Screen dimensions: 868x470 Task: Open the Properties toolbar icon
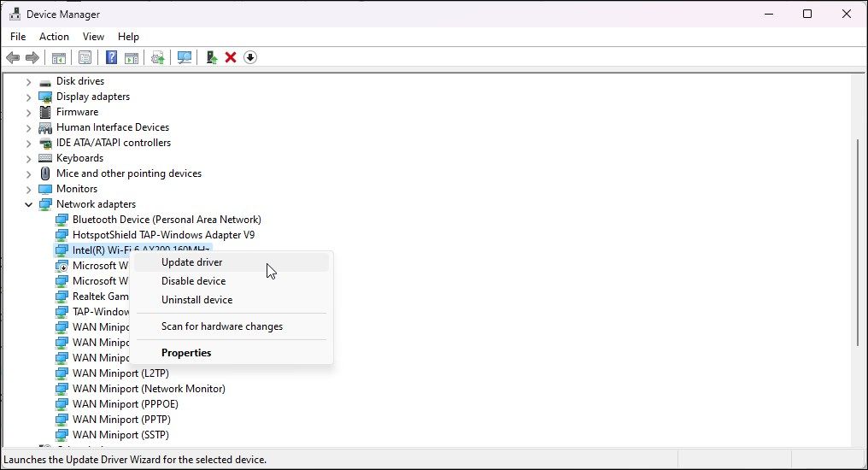pos(85,57)
